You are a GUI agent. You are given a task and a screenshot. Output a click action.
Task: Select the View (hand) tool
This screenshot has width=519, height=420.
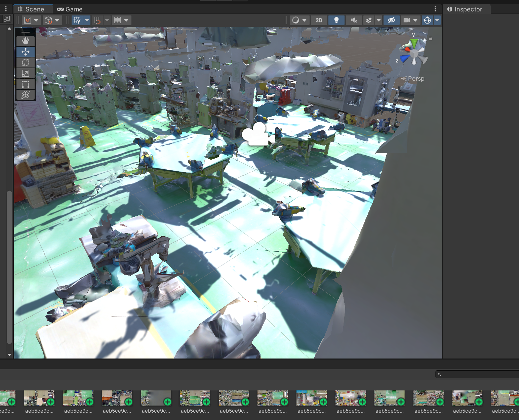[x=25, y=41]
